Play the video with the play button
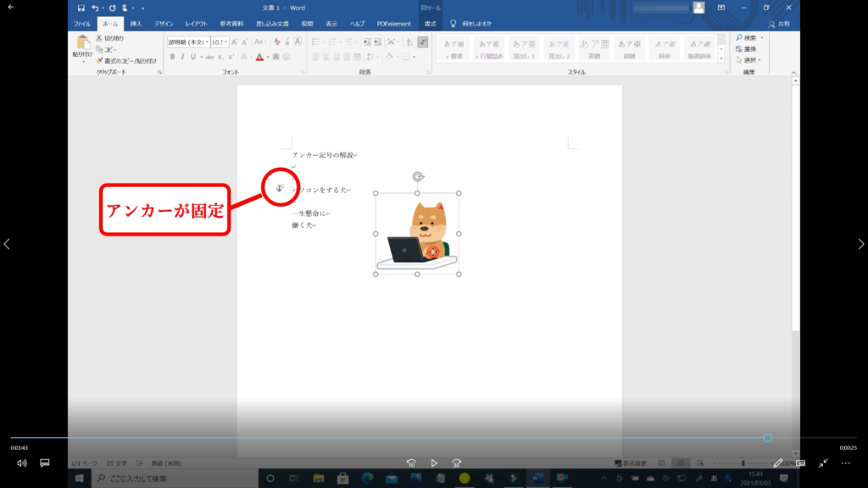Screen dimensions: 868x488 click(x=433, y=463)
